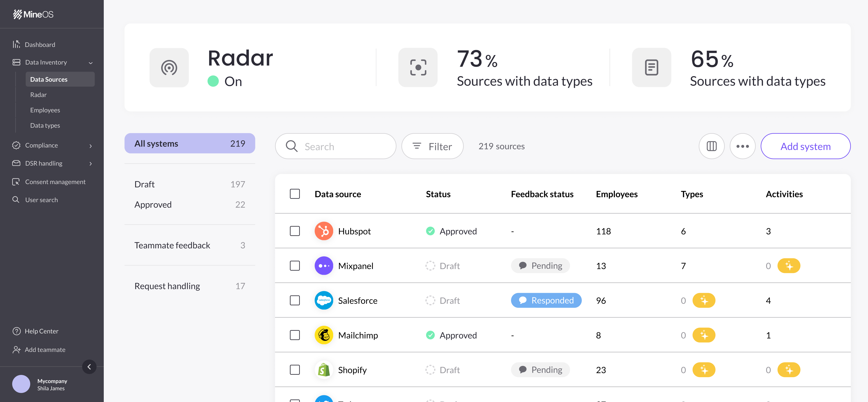Click the Add system button

point(805,146)
